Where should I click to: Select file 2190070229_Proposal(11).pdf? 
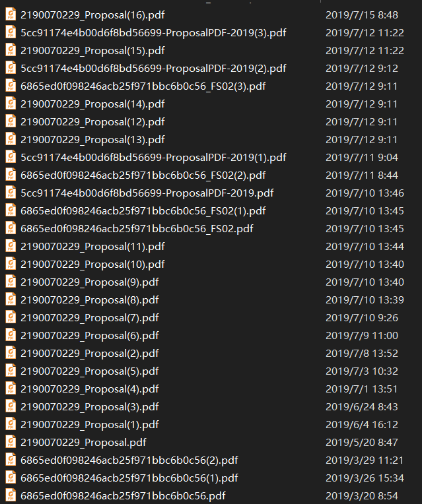coord(92,246)
